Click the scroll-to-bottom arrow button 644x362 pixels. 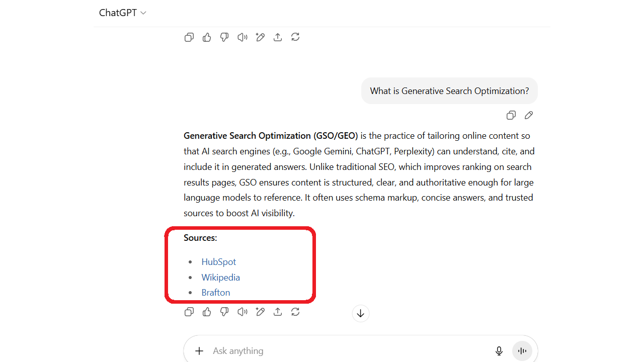click(x=360, y=314)
